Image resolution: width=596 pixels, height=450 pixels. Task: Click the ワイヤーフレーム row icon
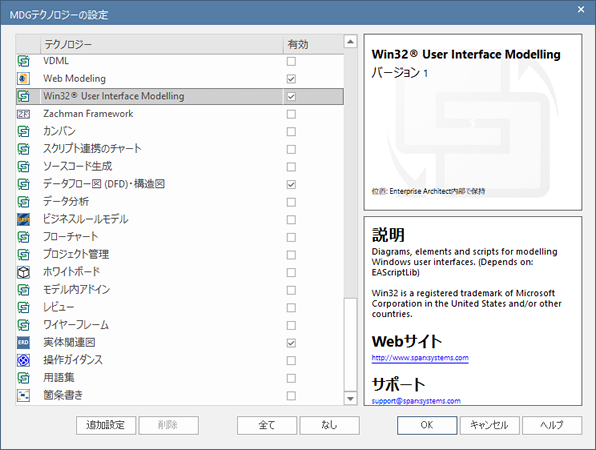click(24, 325)
